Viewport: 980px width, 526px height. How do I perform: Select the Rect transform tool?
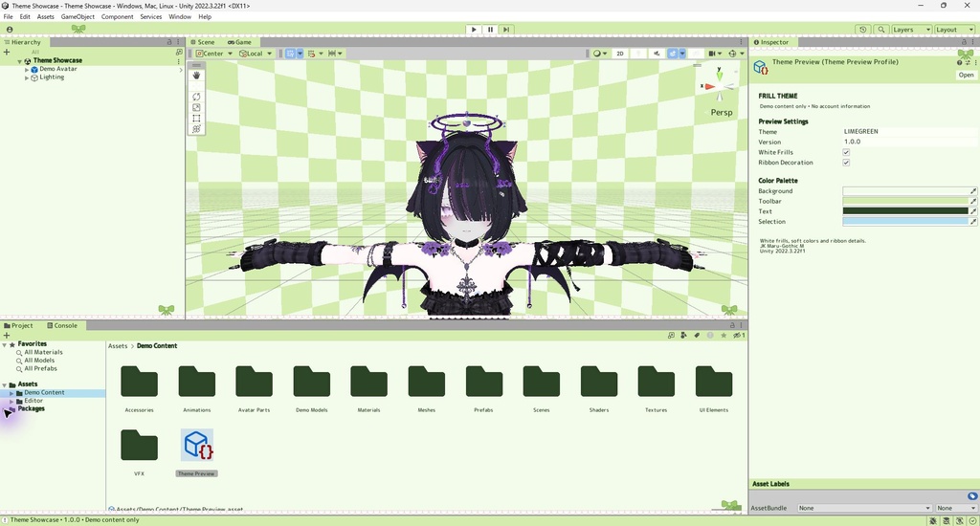pyautogui.click(x=196, y=118)
